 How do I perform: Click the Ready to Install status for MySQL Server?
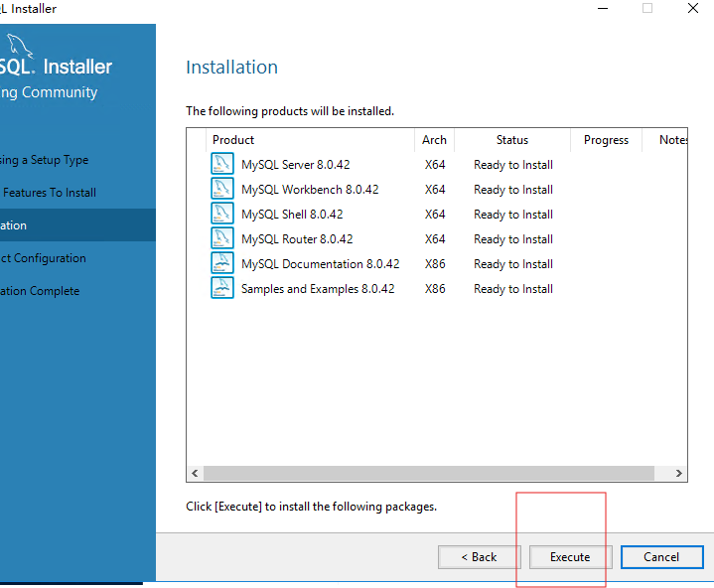(x=513, y=165)
